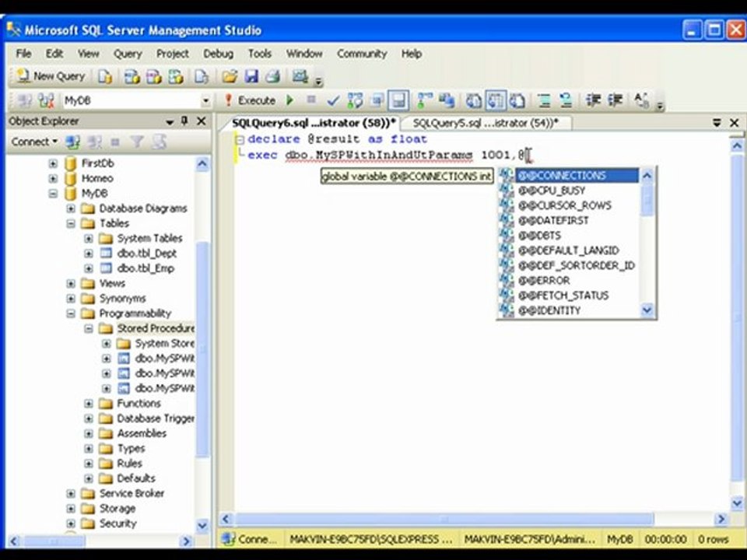This screenshot has width=747, height=560.
Task: Open the MyDB database dropdown
Action: pos(205,100)
